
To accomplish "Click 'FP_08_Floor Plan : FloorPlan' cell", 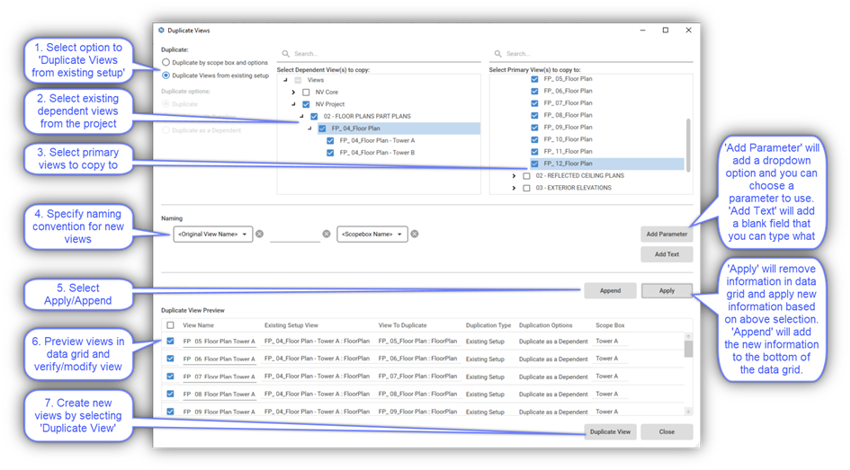I will pos(417,394).
